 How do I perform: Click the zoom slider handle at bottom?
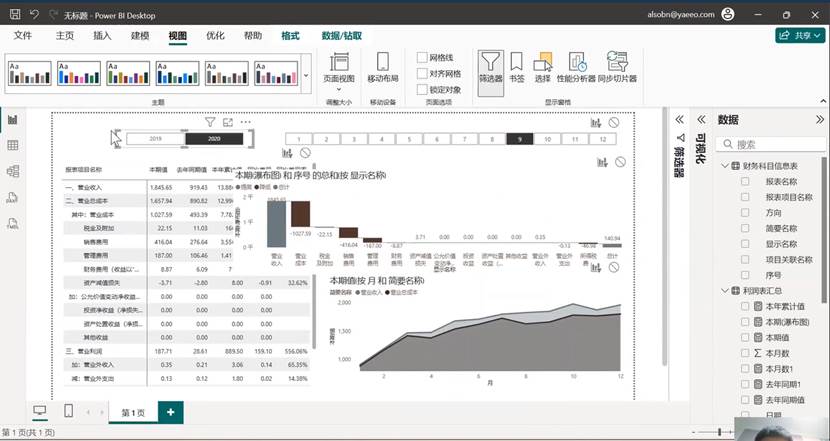(719, 433)
